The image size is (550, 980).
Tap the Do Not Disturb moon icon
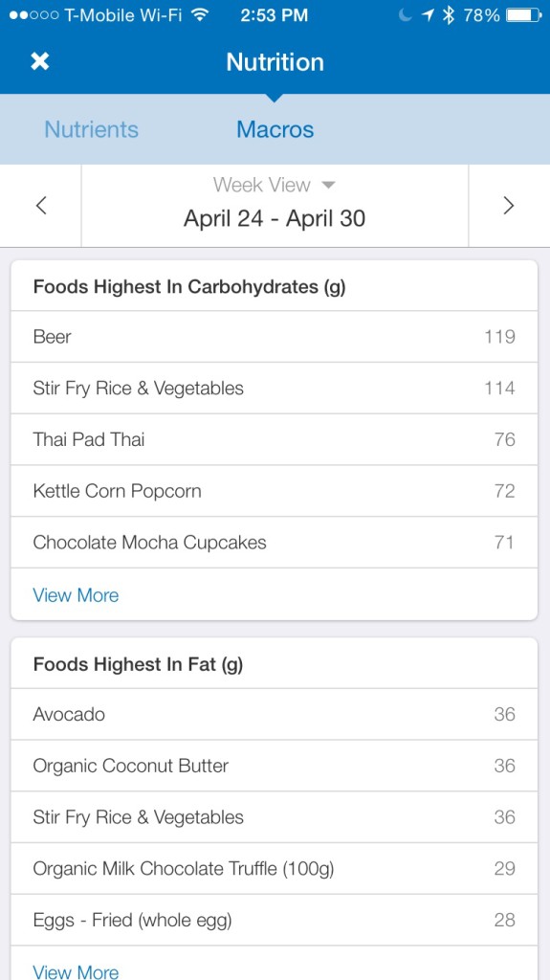(x=406, y=15)
